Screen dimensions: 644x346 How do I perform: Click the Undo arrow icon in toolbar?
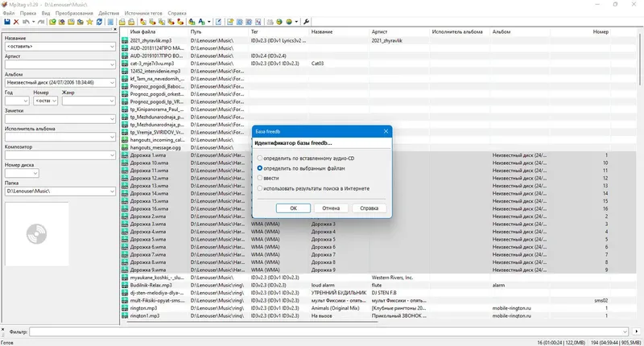coord(26,22)
